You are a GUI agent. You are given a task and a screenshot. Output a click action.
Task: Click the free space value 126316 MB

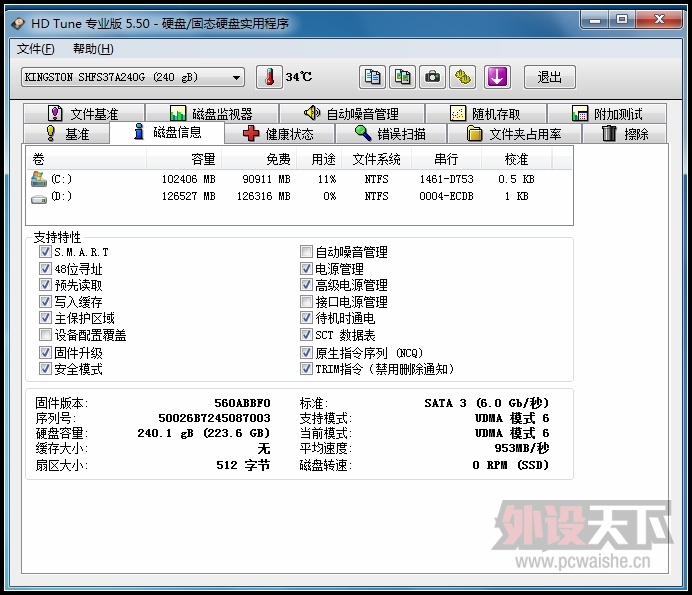pyautogui.click(x=263, y=196)
